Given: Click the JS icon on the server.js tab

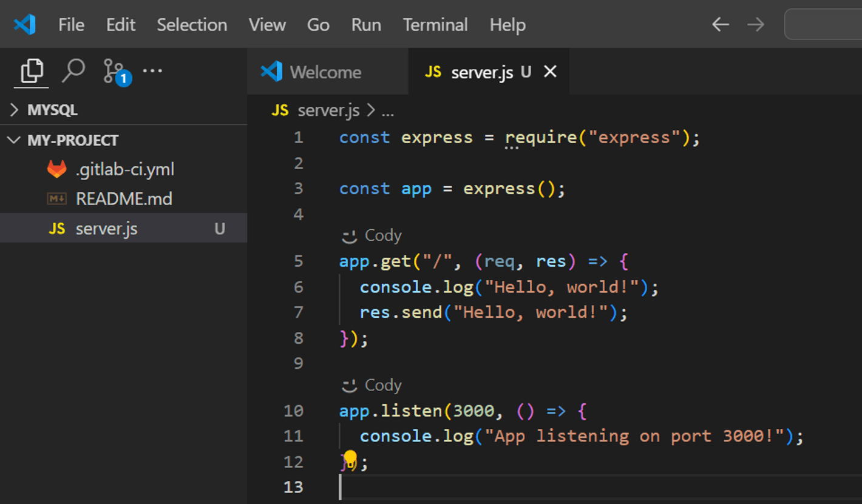Looking at the screenshot, I should [433, 72].
